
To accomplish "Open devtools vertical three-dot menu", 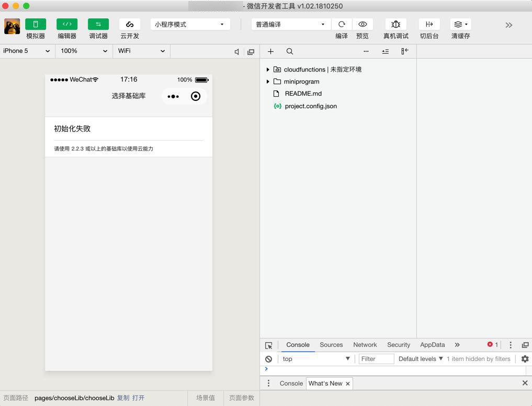I will click(x=510, y=345).
